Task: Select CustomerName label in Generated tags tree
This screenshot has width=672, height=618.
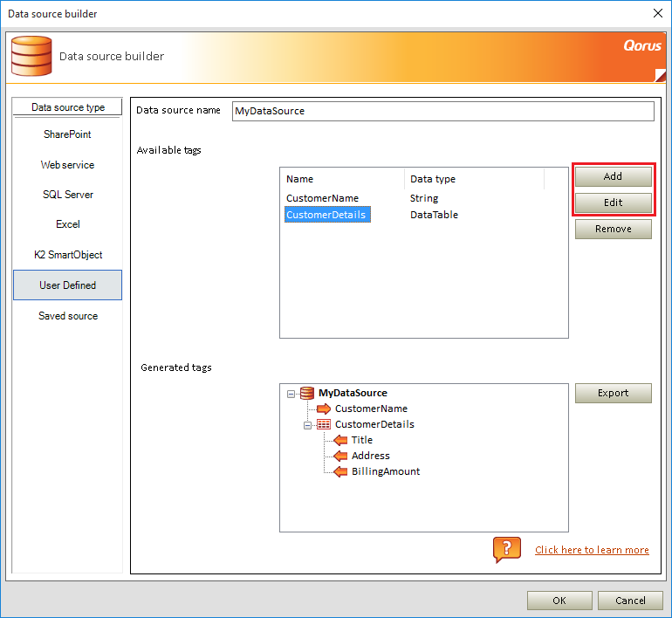Action: (371, 409)
